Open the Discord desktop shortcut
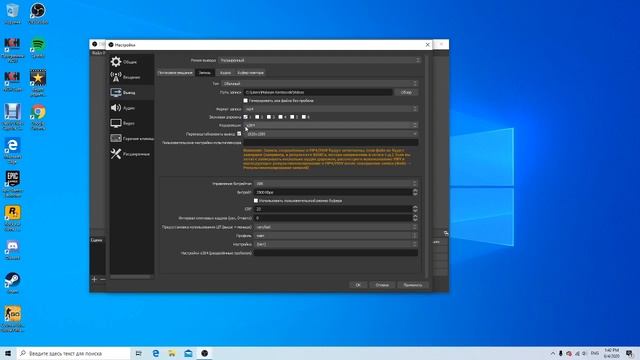Screen dimensions: 640x360 [x=13, y=250]
